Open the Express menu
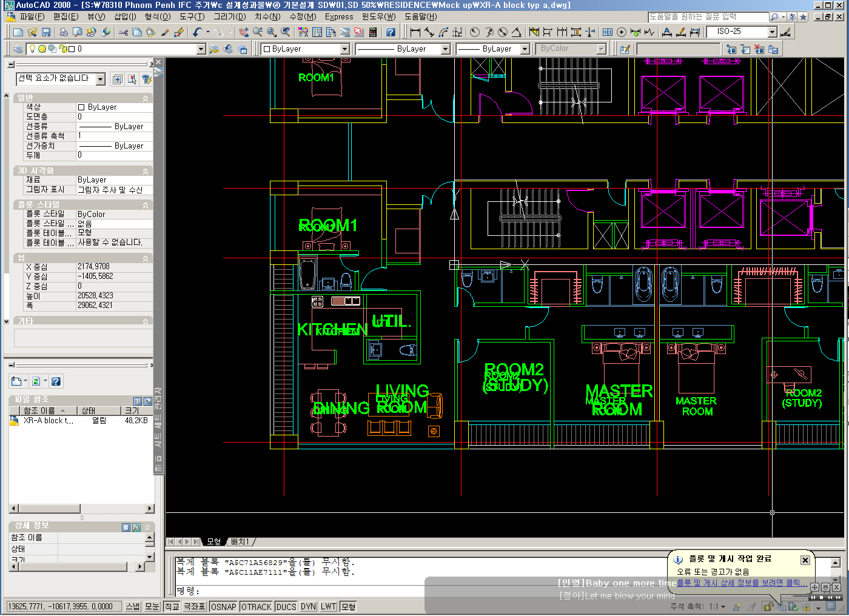Image resolution: width=849 pixels, height=616 pixels. coord(338,17)
